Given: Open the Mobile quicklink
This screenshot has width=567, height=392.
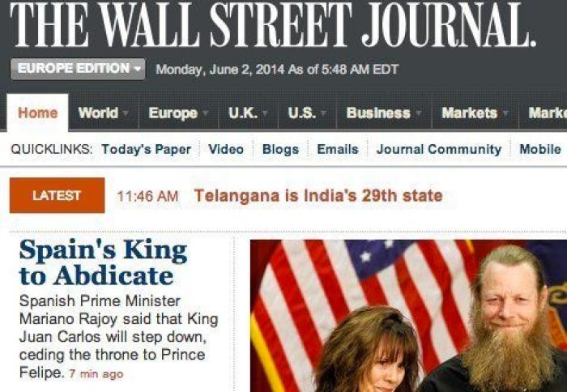Looking at the screenshot, I should coord(540,149).
